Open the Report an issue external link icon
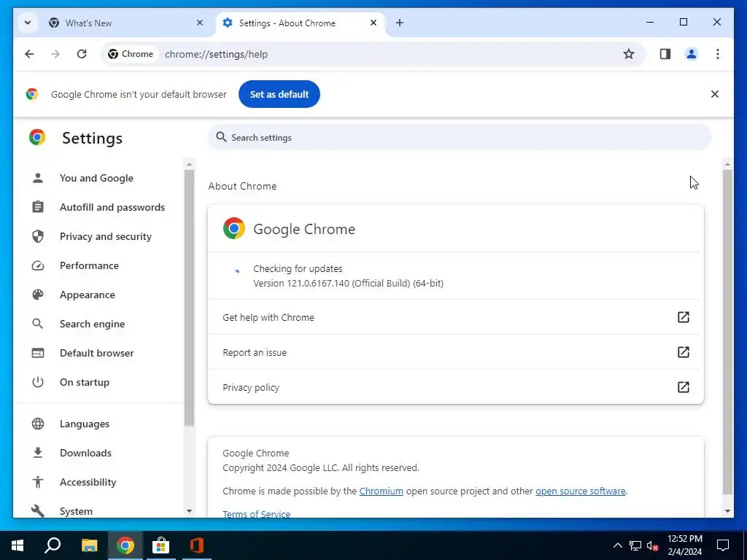 click(683, 352)
